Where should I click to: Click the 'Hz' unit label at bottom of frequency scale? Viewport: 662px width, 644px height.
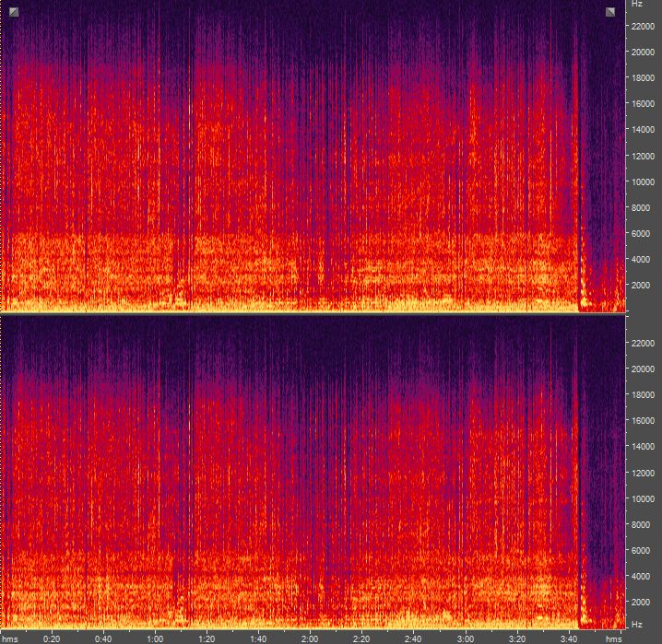click(x=637, y=624)
